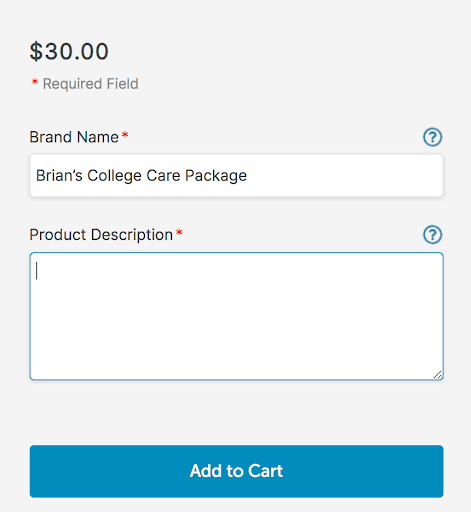Click the Brand Name field label
This screenshot has width=471, height=512.
74,137
